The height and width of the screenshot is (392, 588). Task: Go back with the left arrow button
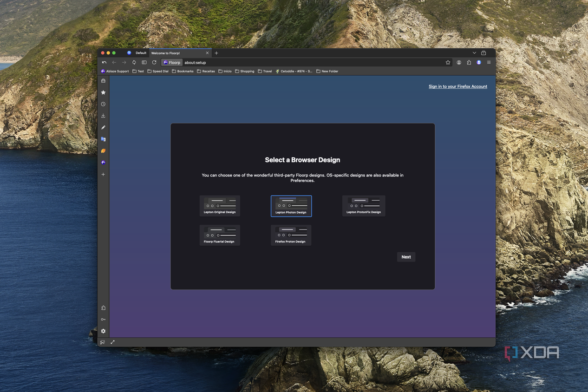click(114, 62)
